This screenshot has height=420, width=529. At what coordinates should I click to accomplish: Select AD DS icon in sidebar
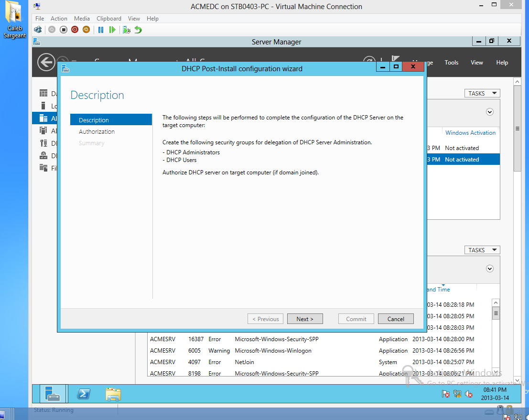tap(43, 130)
